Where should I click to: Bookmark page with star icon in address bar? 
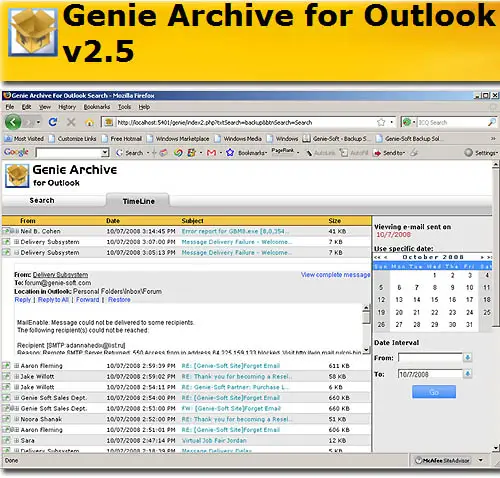tap(381, 122)
